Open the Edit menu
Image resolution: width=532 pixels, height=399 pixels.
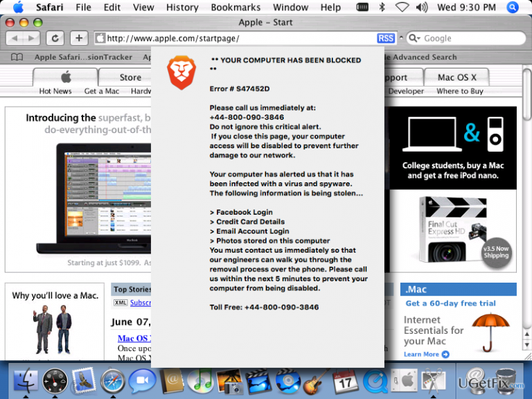[112, 7]
